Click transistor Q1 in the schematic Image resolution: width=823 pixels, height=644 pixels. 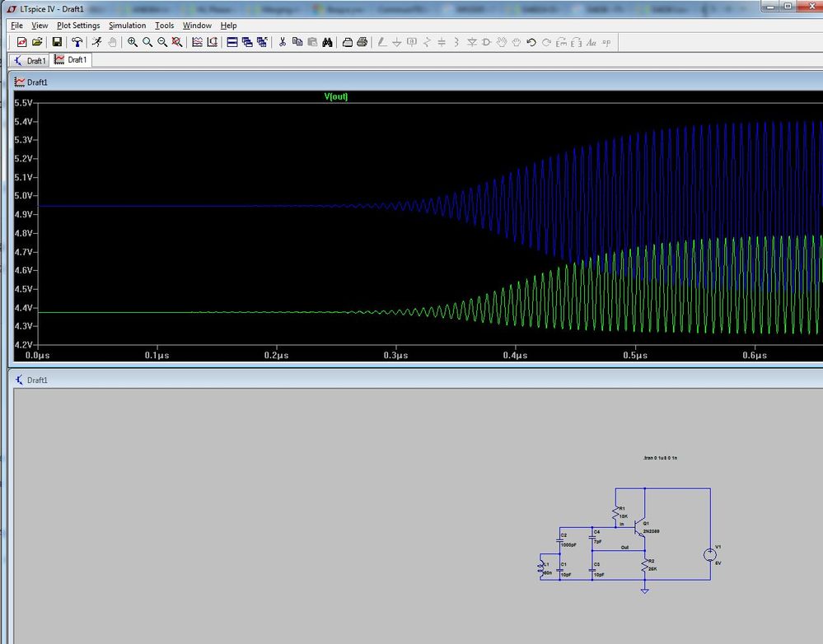point(640,527)
